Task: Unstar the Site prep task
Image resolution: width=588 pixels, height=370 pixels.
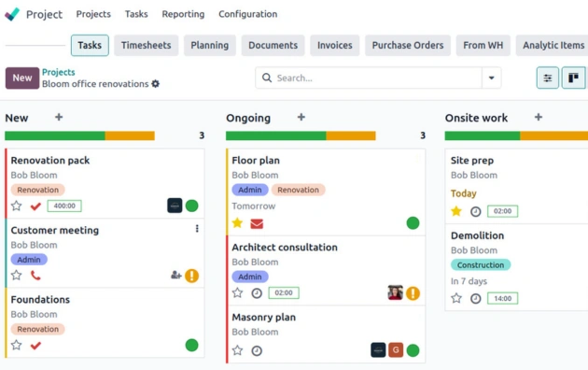Action: coord(456,211)
